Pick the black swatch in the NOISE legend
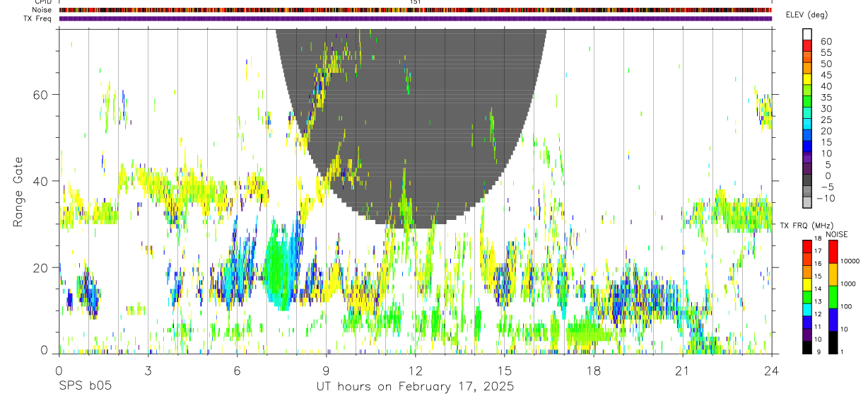 click(833, 342)
